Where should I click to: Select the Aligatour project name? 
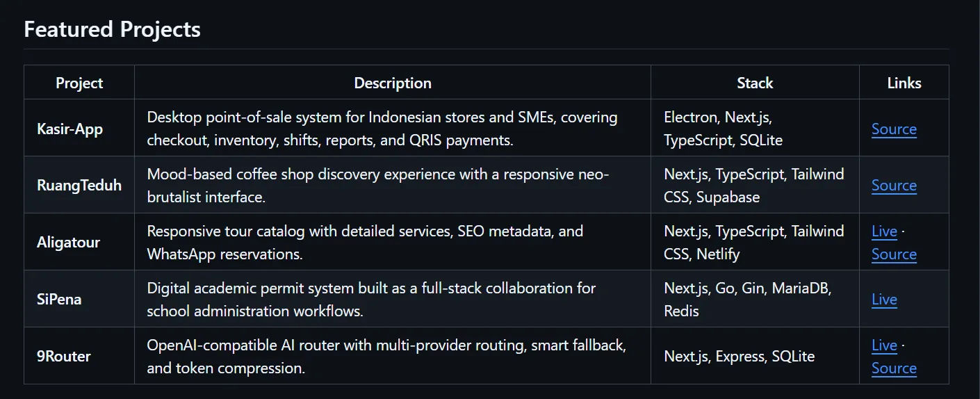(x=68, y=243)
